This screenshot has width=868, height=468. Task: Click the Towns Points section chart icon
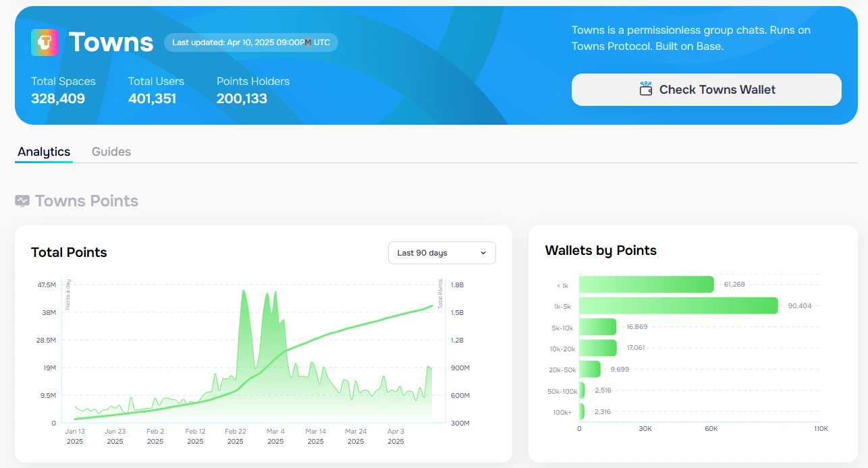pos(22,201)
